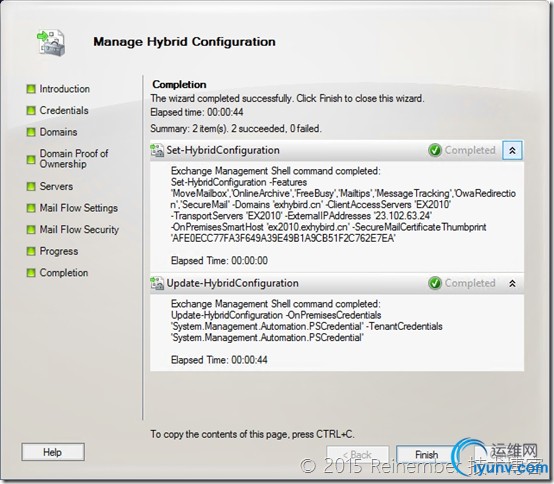The height and width of the screenshot is (484, 554).
Task: Click the green square next to Credentials
Action: (x=31, y=111)
